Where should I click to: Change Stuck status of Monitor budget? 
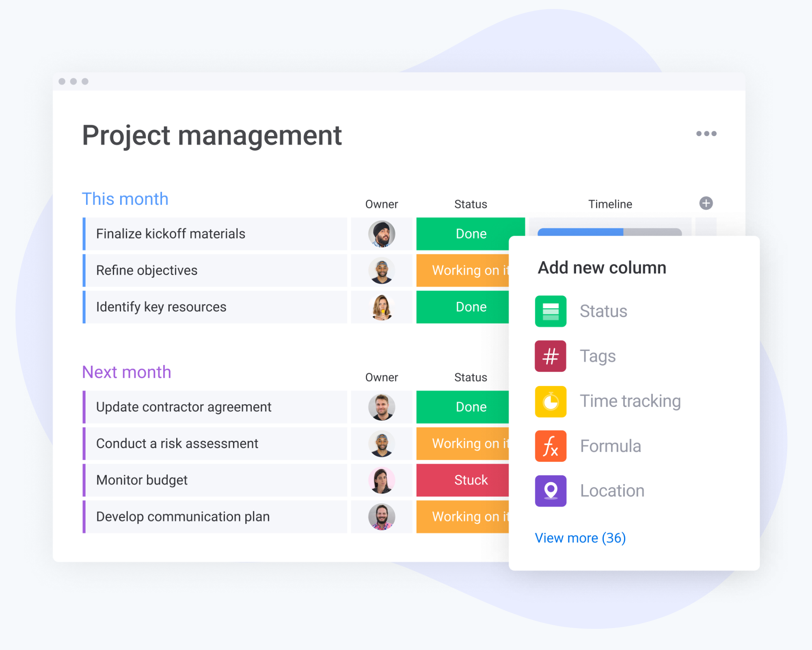(x=462, y=480)
